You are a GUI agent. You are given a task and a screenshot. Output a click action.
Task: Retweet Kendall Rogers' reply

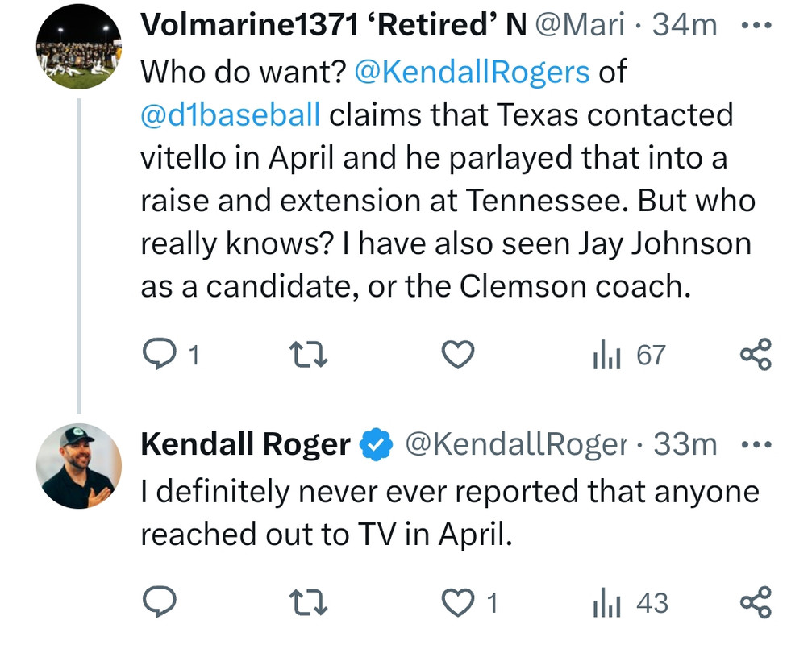(308, 602)
